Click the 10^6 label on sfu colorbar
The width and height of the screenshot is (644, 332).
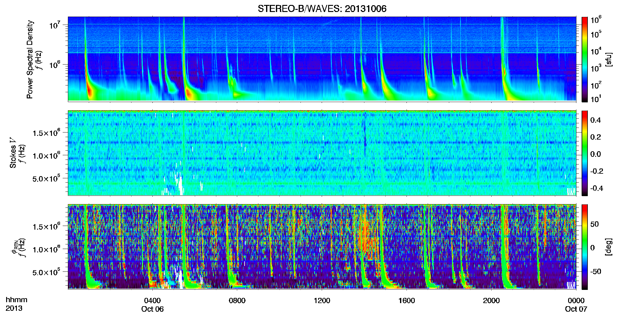(596, 20)
